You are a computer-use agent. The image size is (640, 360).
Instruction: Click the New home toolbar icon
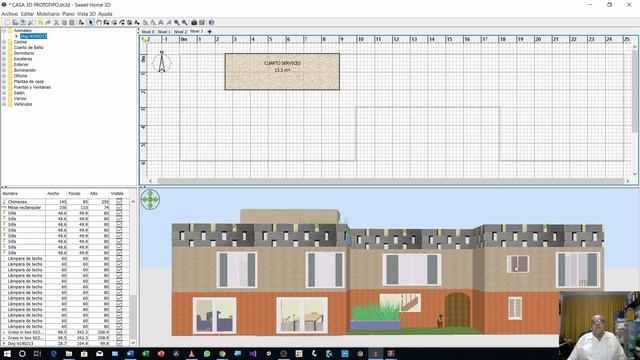pyautogui.click(x=7, y=22)
